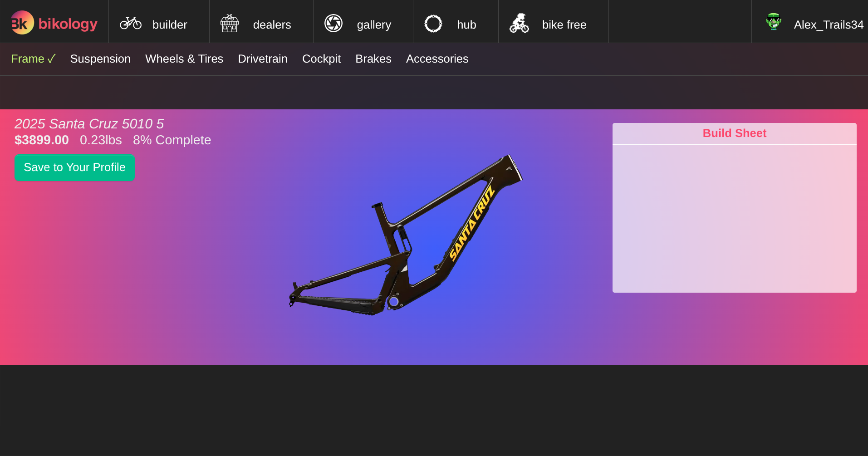This screenshot has width=868, height=456.
Task: Click the bike free rider icon
Action: pyautogui.click(x=519, y=23)
